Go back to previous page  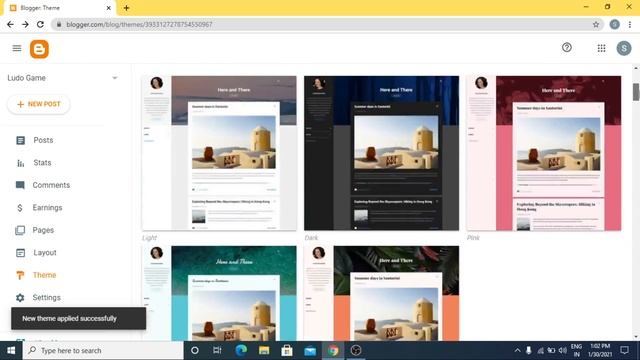(10, 24)
